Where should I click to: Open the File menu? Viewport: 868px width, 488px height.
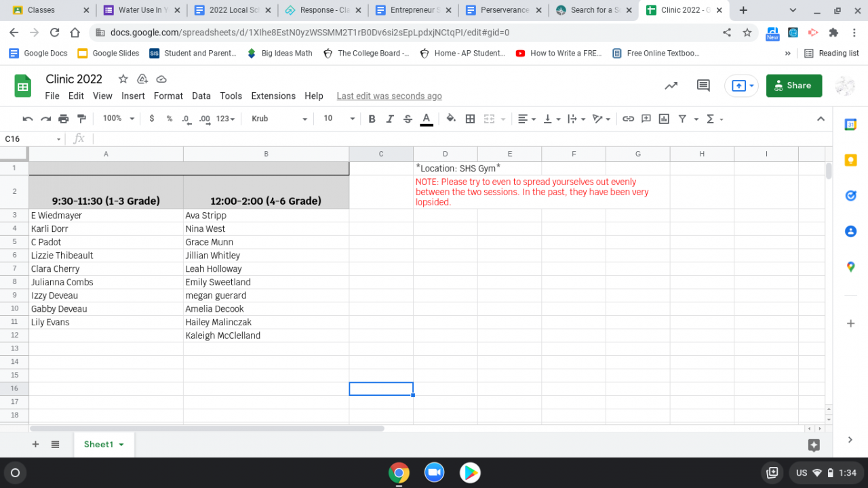click(52, 96)
